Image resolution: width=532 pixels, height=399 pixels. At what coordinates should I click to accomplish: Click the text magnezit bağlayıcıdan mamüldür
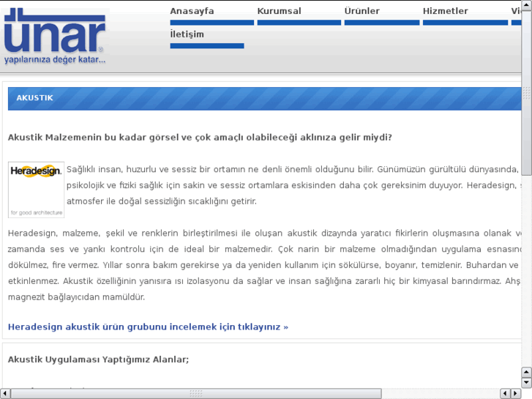tap(76, 297)
